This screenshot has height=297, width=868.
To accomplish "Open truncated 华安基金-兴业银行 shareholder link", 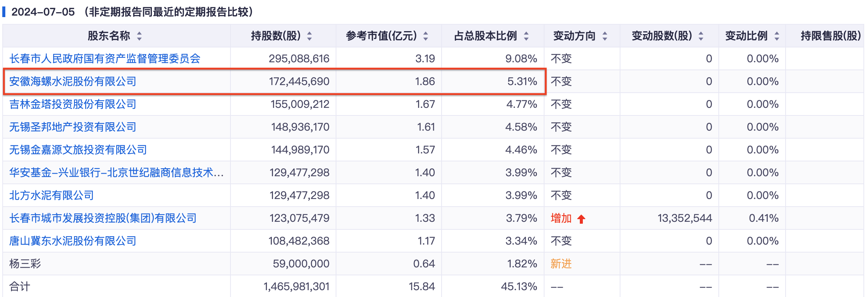I will 116,173.
